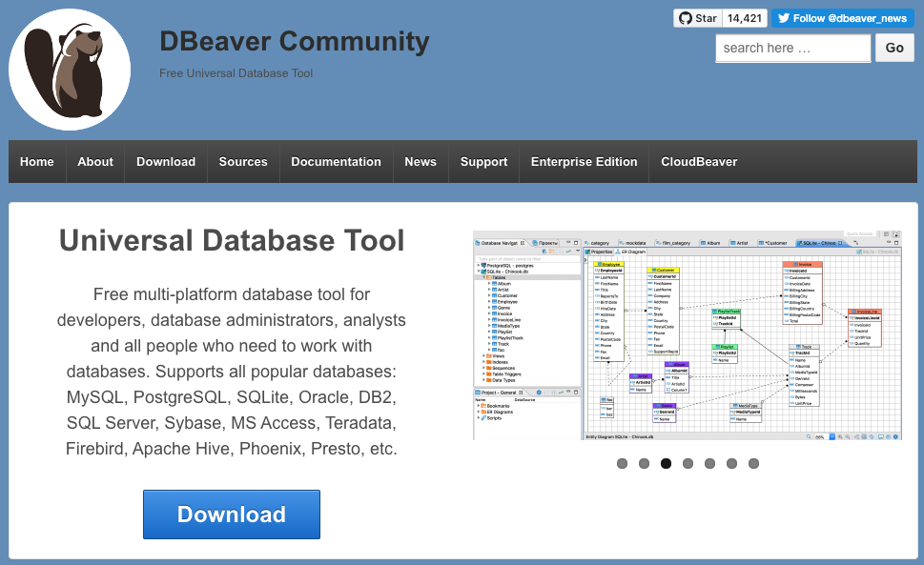Switch to the sixth carousel slide dot
The image size is (924, 565).
732,464
